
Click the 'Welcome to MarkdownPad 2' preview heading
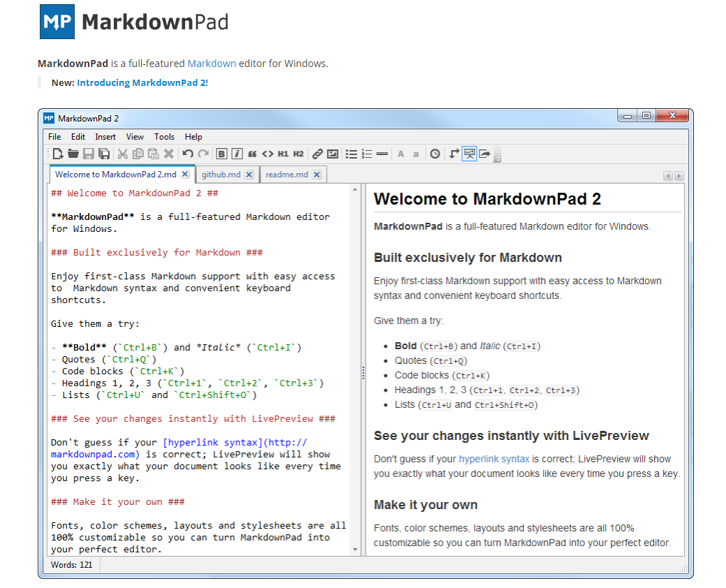[487, 199]
